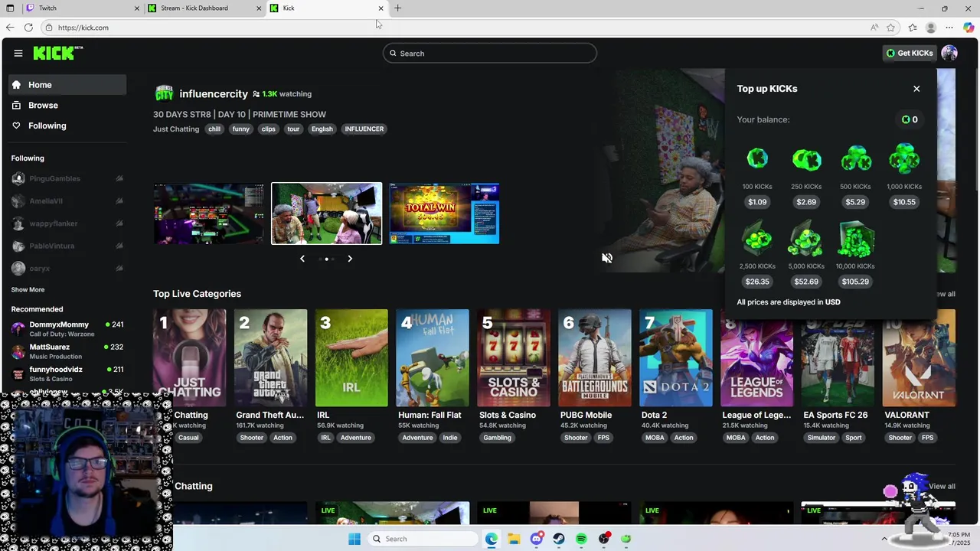Click the Get KICKs button
The height and width of the screenshot is (551, 980).
910,53
